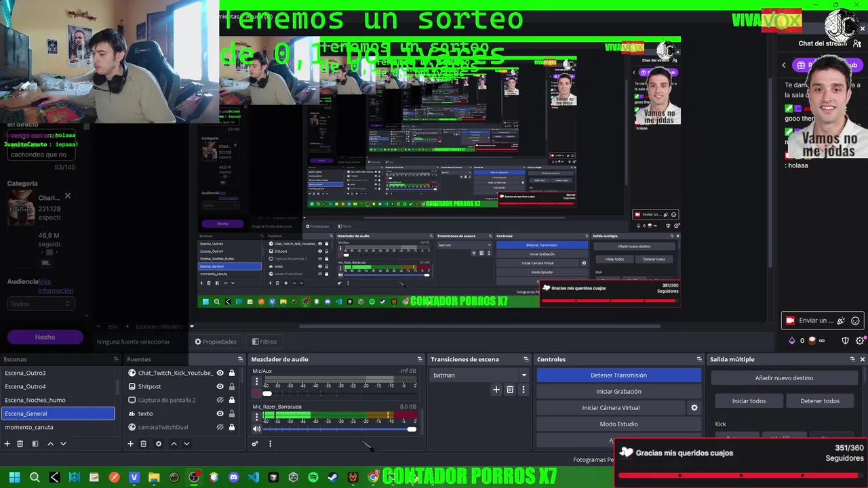Mute the Mic_Razer_Barracuda channel
868x488 pixels.
(256, 429)
